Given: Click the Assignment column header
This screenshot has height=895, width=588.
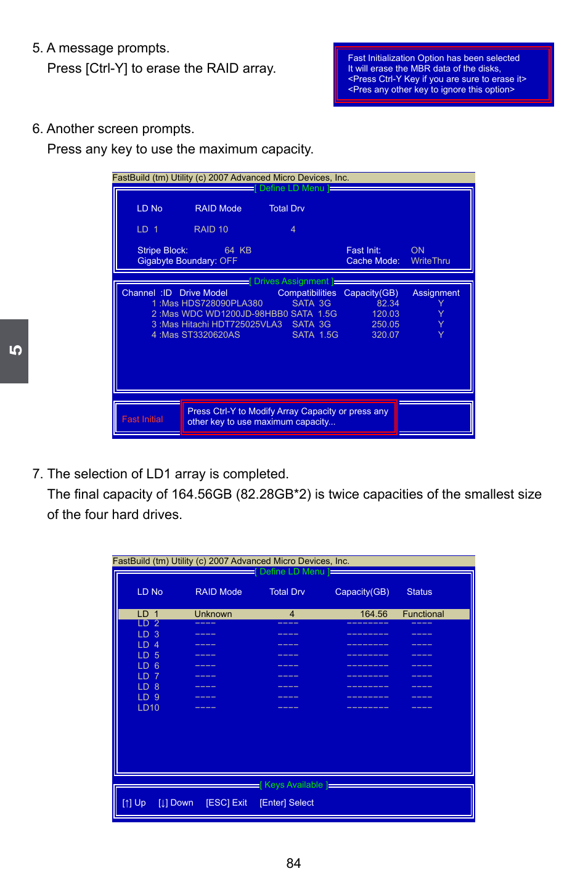Looking at the screenshot, I should click(436, 293).
